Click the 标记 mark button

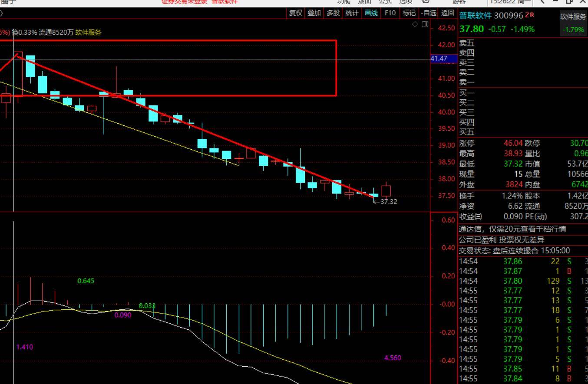coord(409,13)
